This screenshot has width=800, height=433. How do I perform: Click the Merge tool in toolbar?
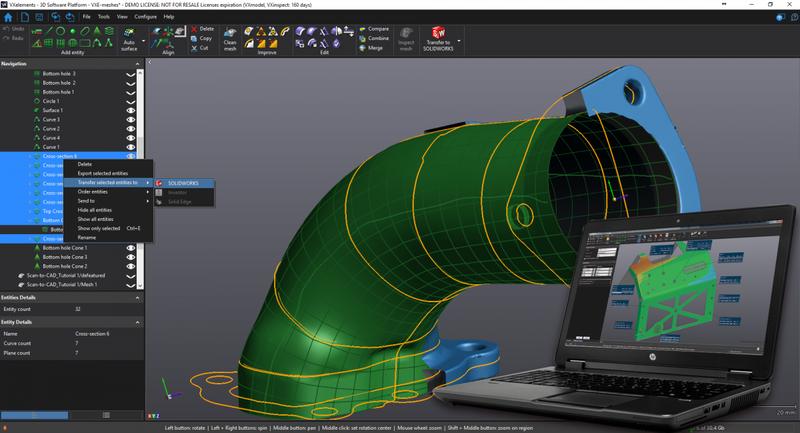tap(371, 47)
